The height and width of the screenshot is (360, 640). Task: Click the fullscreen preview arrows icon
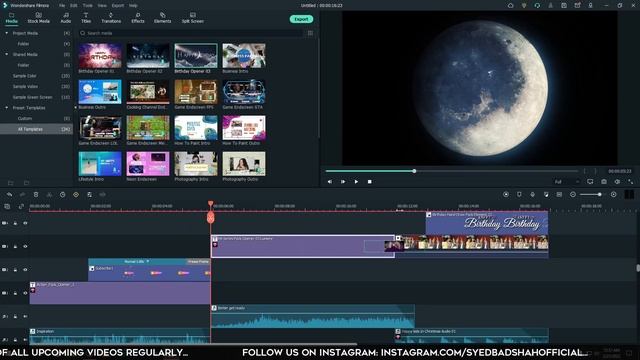(x=631, y=182)
